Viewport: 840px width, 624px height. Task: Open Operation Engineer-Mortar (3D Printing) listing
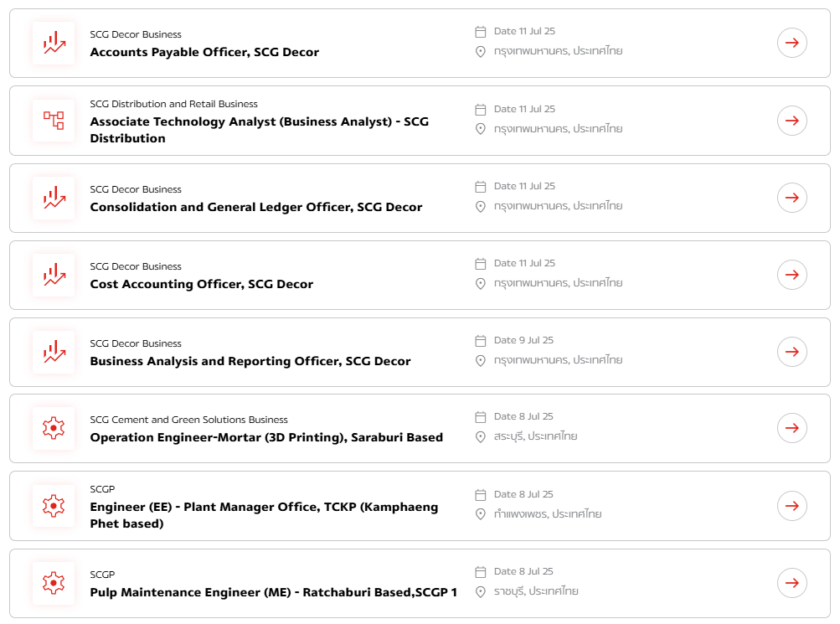266,437
